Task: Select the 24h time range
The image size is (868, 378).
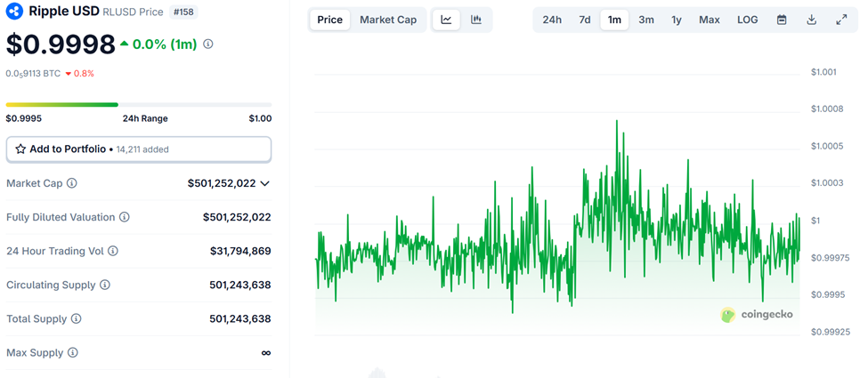Action: (552, 20)
